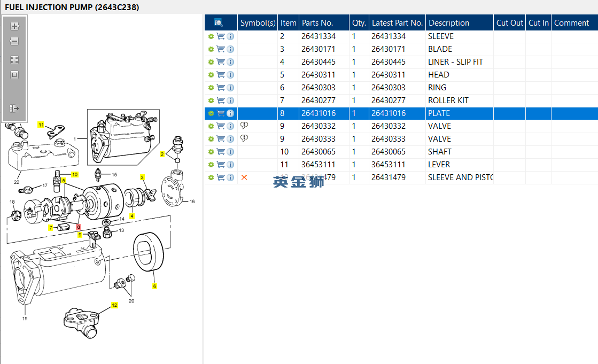The width and height of the screenshot is (598, 364).
Task: Open info for PLATE 26431016
Action: tap(230, 113)
